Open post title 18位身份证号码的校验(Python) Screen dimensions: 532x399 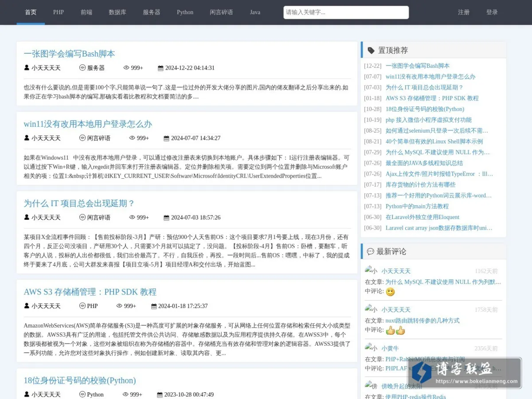coord(80,380)
